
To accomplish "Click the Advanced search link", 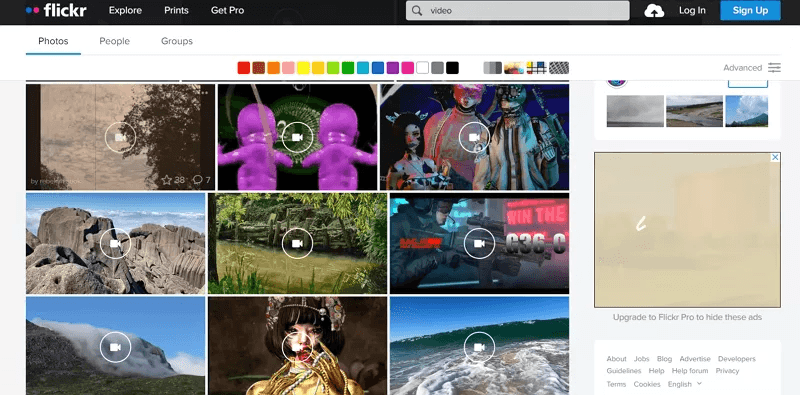I will tap(742, 67).
